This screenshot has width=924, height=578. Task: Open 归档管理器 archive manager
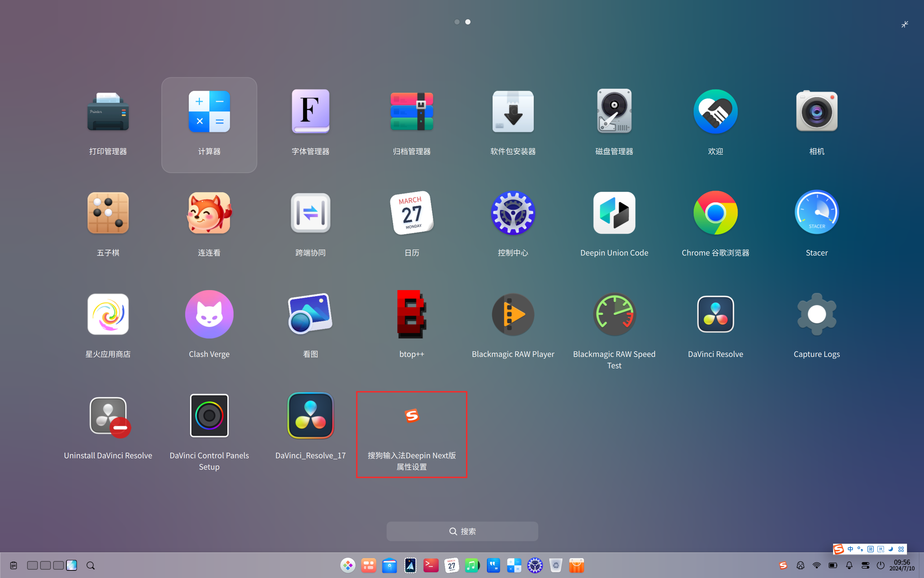(411, 123)
